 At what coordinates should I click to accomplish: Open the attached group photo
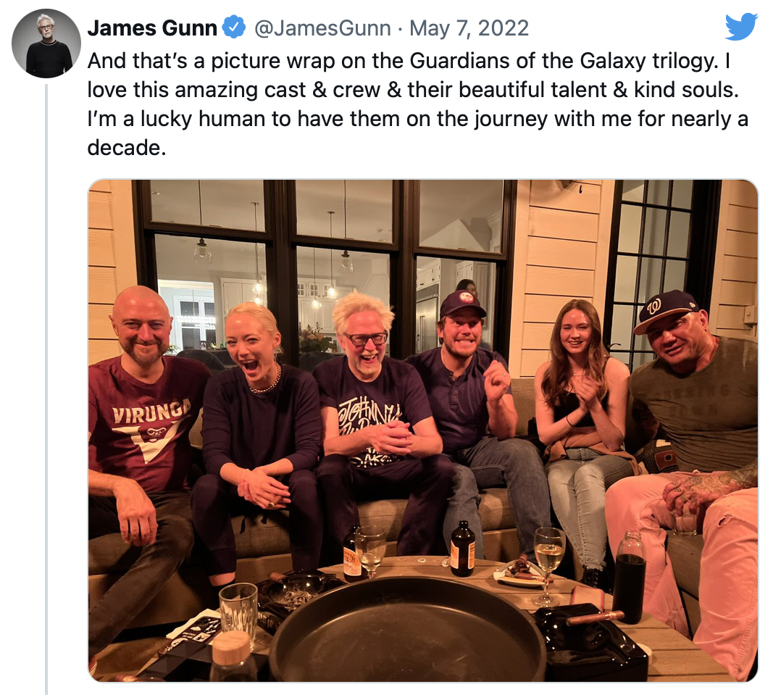[422, 430]
